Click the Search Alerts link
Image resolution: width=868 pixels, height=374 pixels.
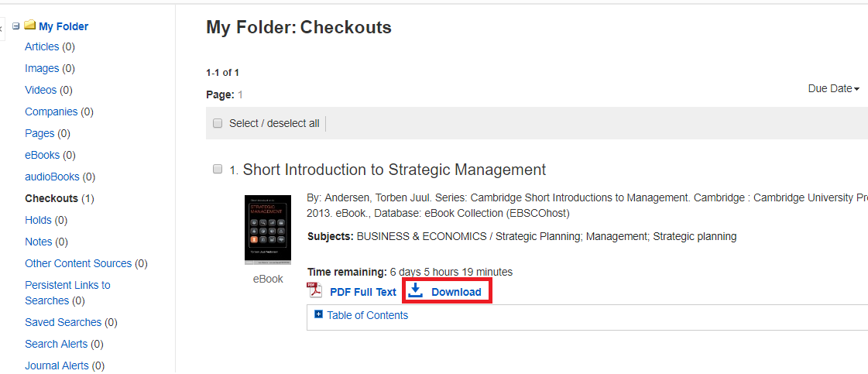coord(56,344)
